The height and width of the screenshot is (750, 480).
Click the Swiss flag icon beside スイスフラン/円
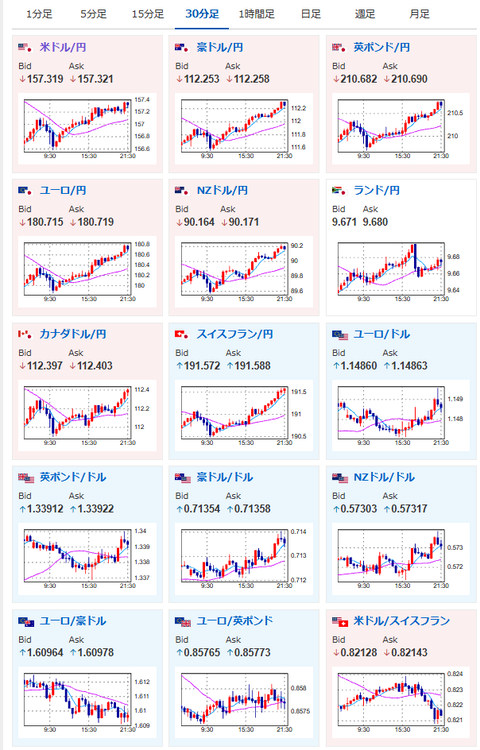182,334
